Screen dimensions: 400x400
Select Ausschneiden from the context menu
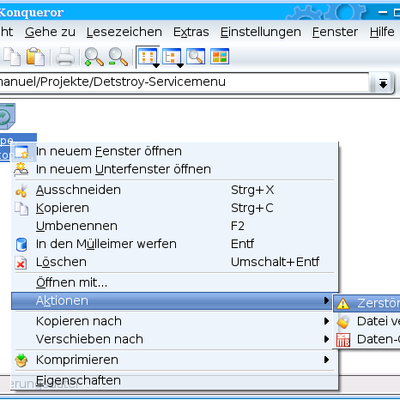(x=175, y=190)
